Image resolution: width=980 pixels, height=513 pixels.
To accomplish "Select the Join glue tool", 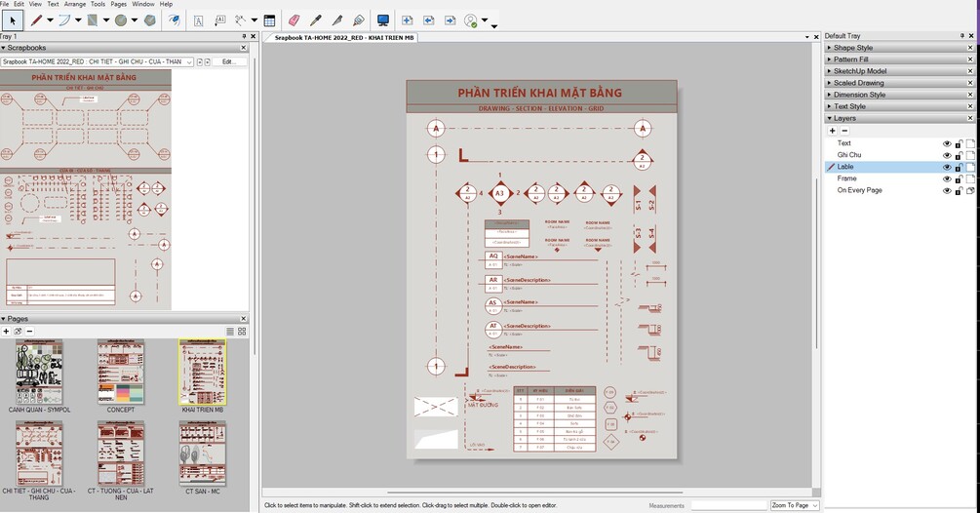I will pyautogui.click(x=358, y=20).
